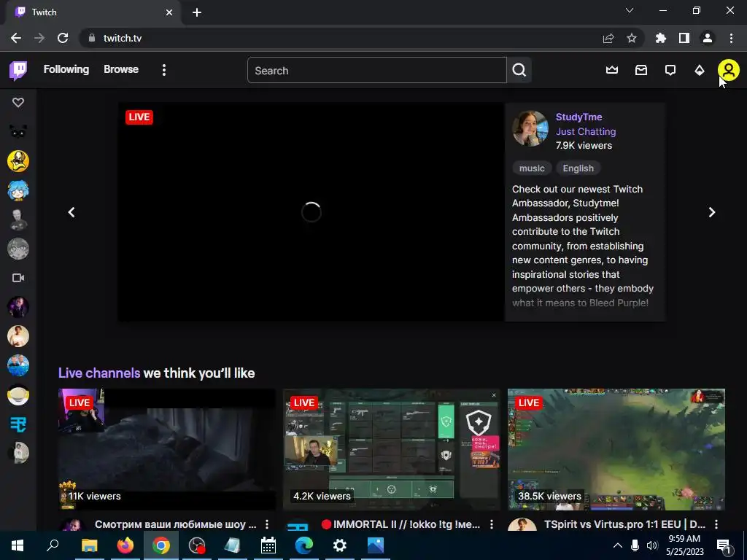The height and width of the screenshot is (560, 747).
Task: Open Firefox from the taskbar
Action: 125,545
